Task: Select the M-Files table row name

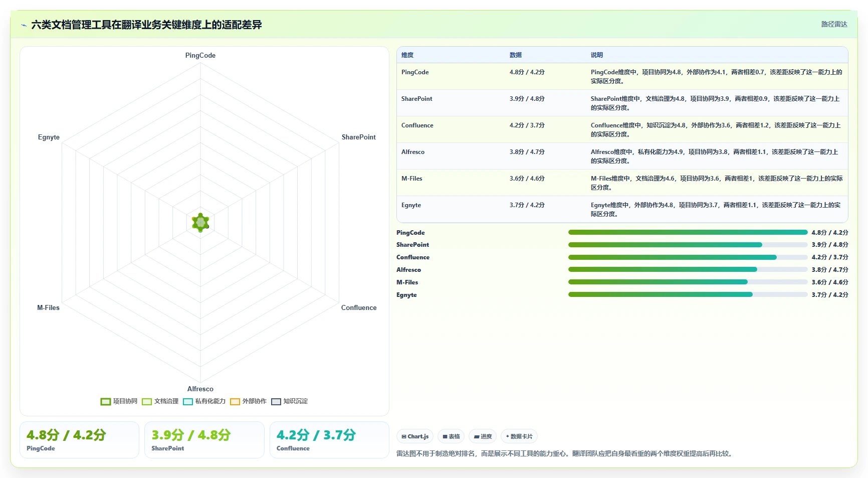Action: coord(412,179)
